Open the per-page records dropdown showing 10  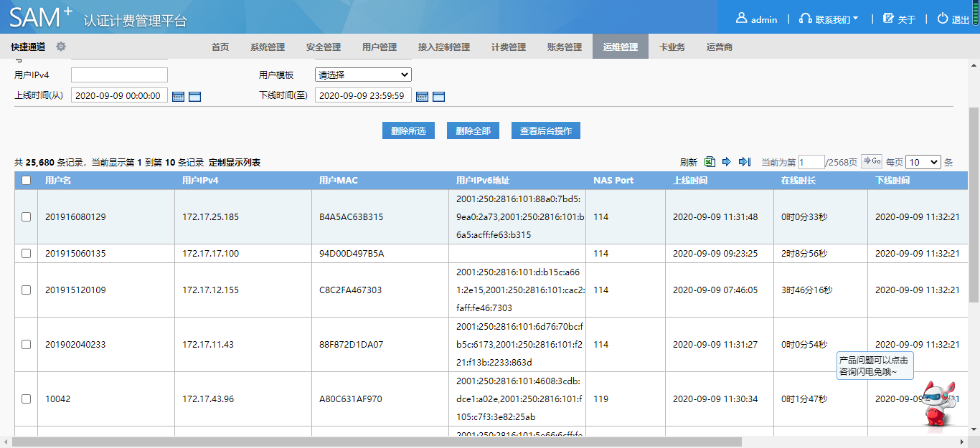[923, 163]
